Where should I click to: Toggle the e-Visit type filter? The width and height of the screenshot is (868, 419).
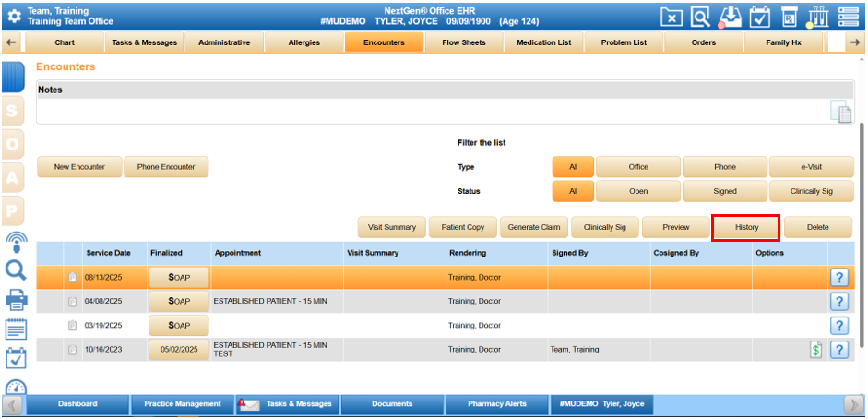coord(811,167)
